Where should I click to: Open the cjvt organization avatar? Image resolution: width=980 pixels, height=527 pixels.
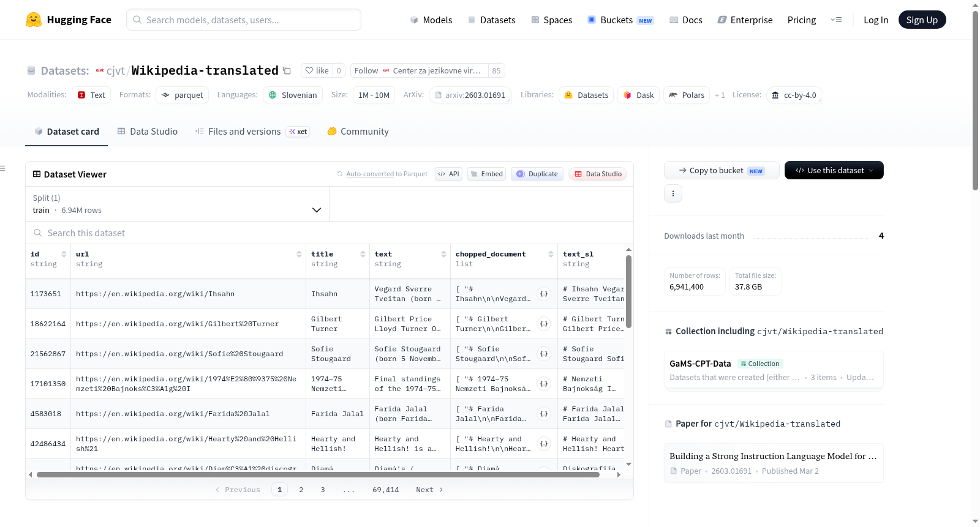[100, 70]
